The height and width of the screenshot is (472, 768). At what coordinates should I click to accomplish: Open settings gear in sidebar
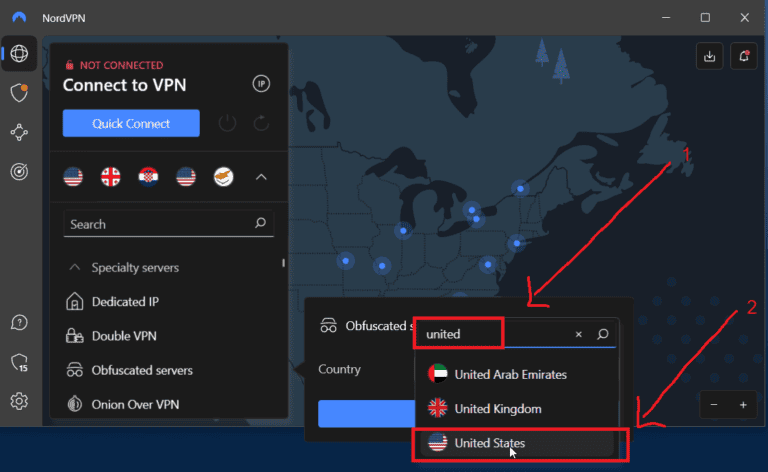coord(19,401)
